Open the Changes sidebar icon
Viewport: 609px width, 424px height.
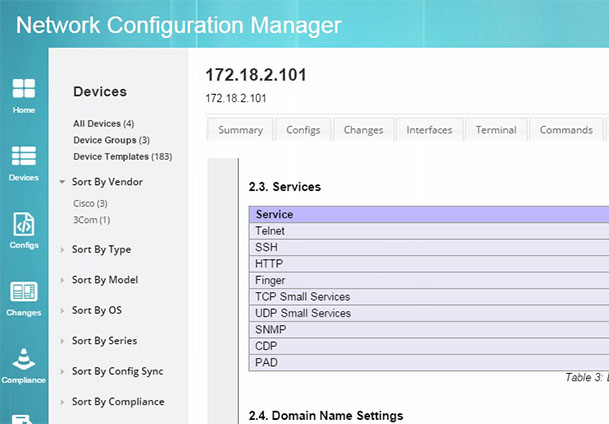tap(24, 297)
